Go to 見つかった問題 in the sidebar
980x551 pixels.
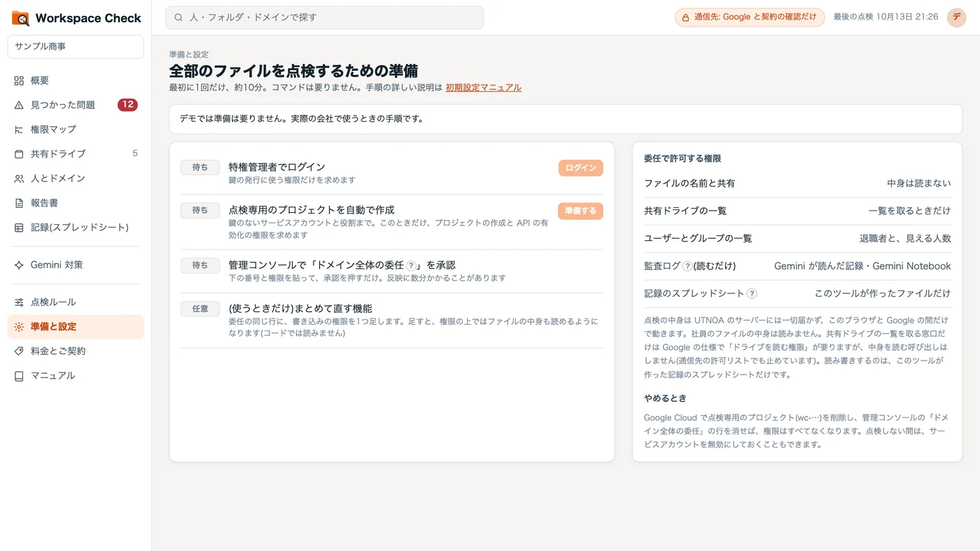click(x=76, y=105)
